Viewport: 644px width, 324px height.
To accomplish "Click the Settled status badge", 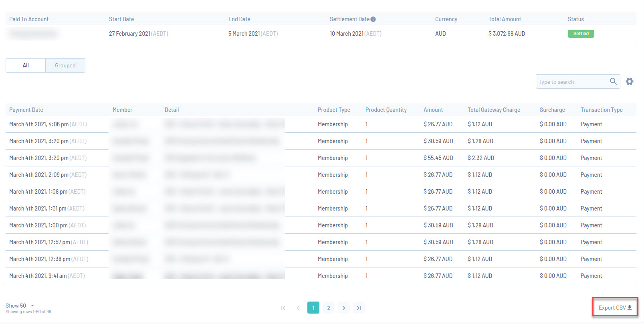I will 581,34.
